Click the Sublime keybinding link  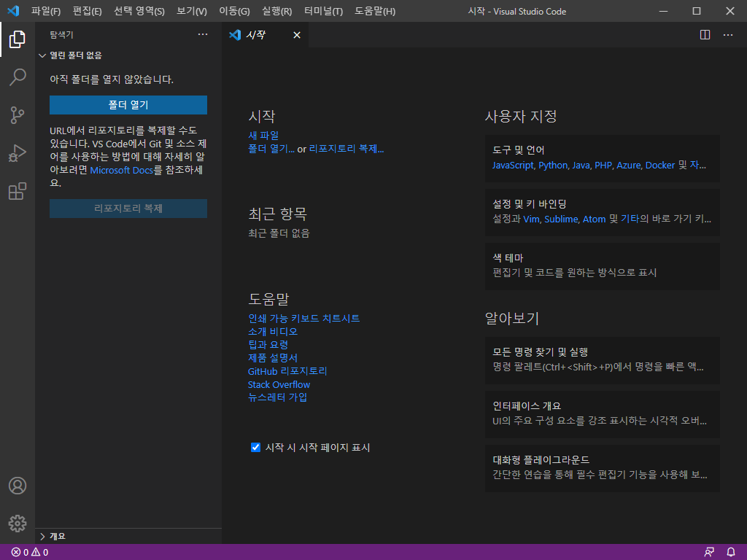(x=561, y=219)
